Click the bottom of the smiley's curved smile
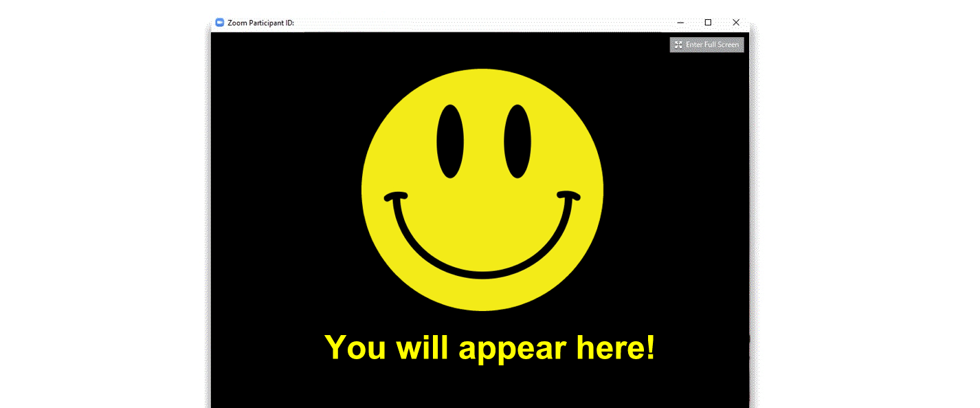The width and height of the screenshot is (980, 408). click(x=482, y=274)
